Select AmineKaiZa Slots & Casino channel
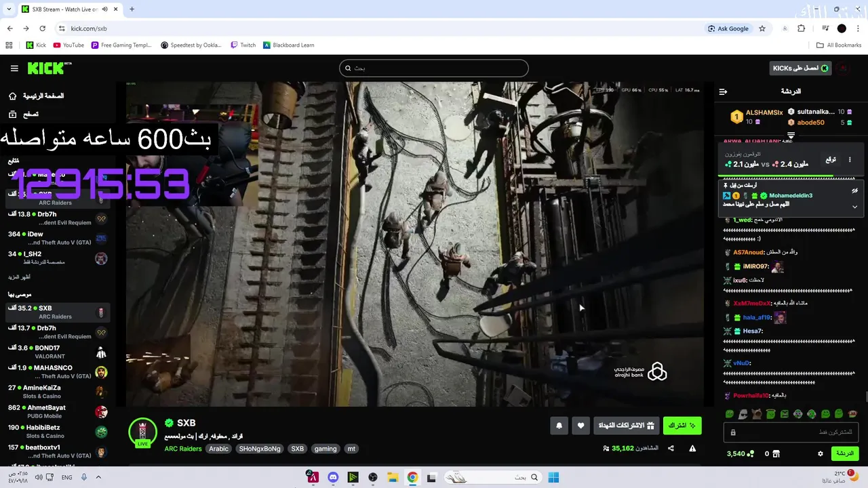The height and width of the screenshot is (488, 868). tap(58, 392)
